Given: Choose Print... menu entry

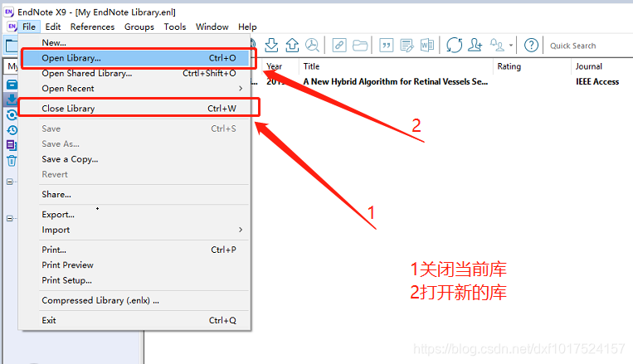Looking at the screenshot, I should (134, 250).
